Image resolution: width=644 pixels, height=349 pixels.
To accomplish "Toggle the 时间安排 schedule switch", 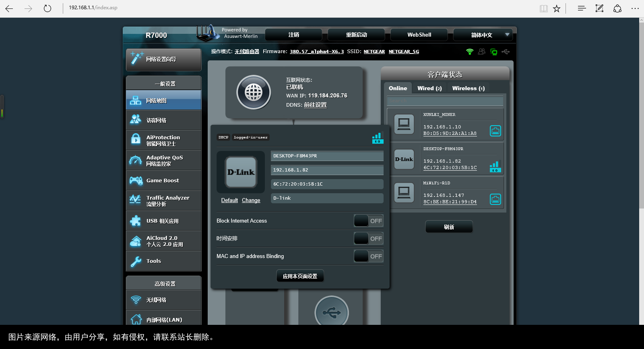I will click(368, 238).
